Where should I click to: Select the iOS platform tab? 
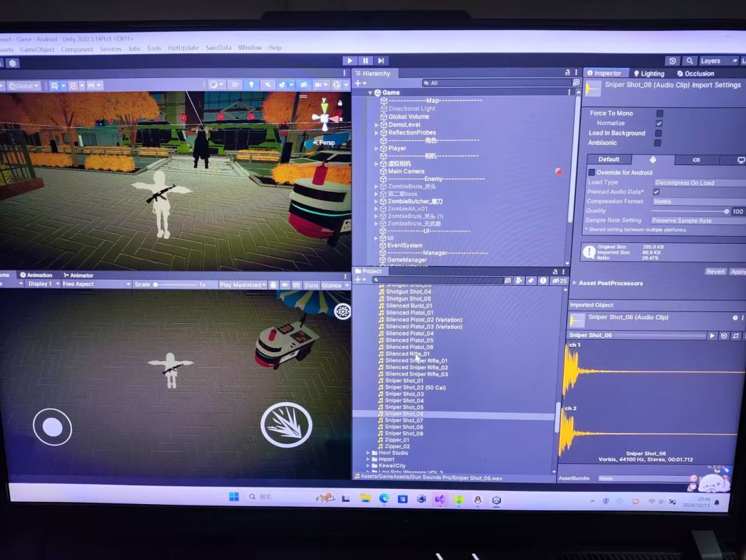coord(696,160)
